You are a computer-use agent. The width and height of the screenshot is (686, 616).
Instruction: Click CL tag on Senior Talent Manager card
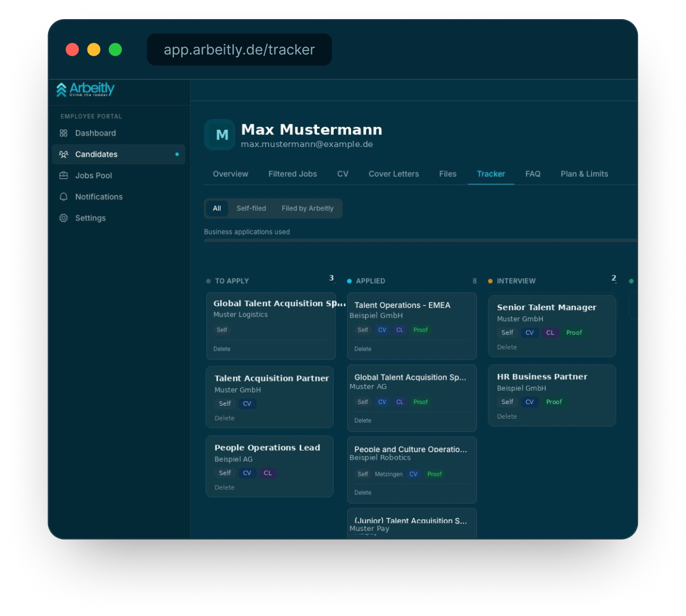pyautogui.click(x=550, y=333)
